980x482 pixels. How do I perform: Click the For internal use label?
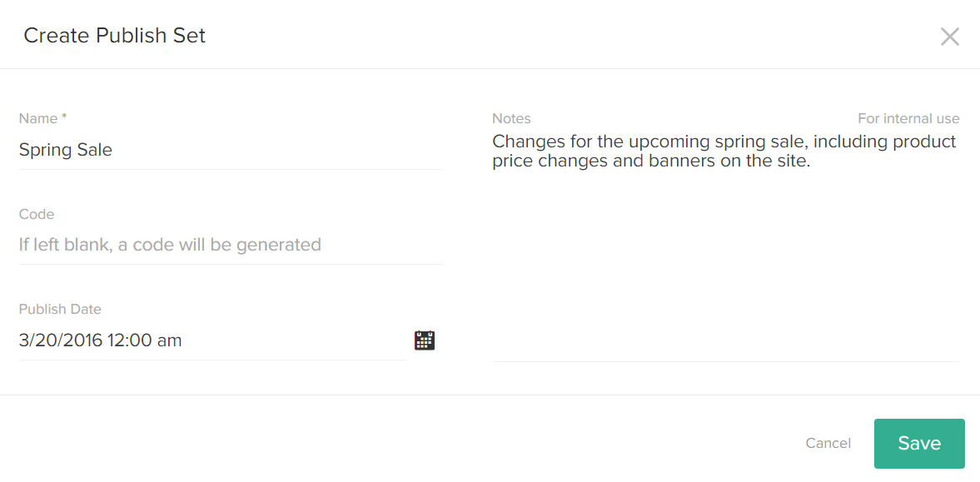tap(908, 118)
